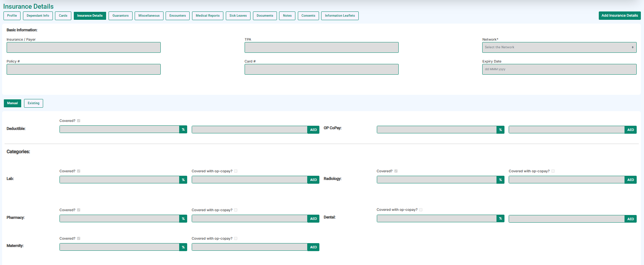This screenshot has width=644, height=265.
Task: Click the OP CoPay percent input
Action: (437, 130)
